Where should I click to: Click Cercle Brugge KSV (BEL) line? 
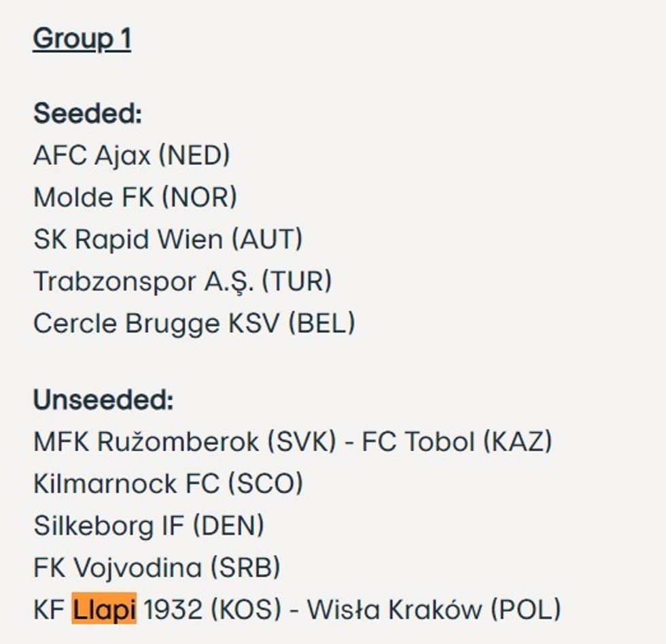point(194,323)
